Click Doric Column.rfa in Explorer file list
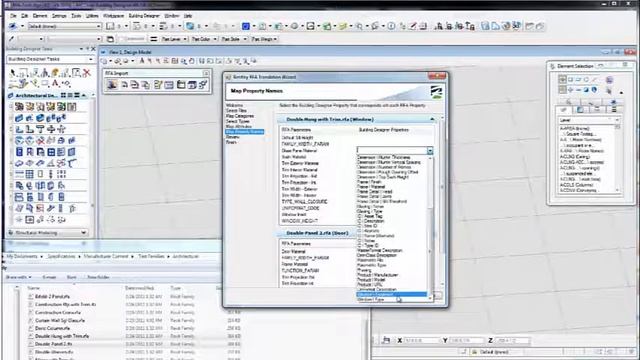The width and height of the screenshot is (640, 360). (52, 328)
